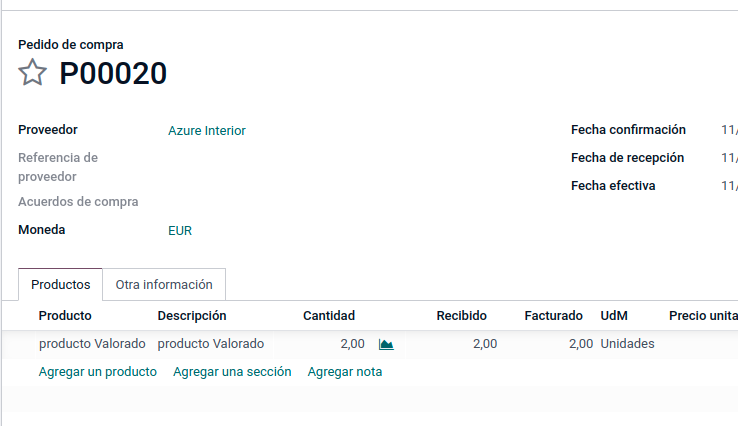The width and height of the screenshot is (738, 426).
Task: Open the EUR currency link
Action: tap(180, 231)
